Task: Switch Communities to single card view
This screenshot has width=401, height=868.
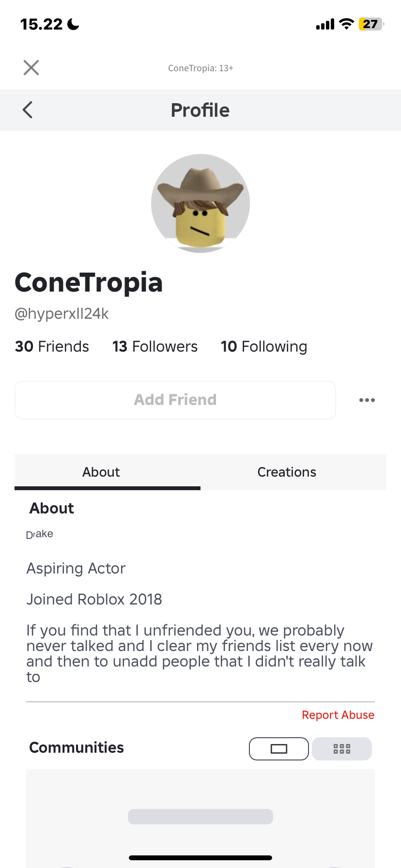Action: tap(279, 749)
